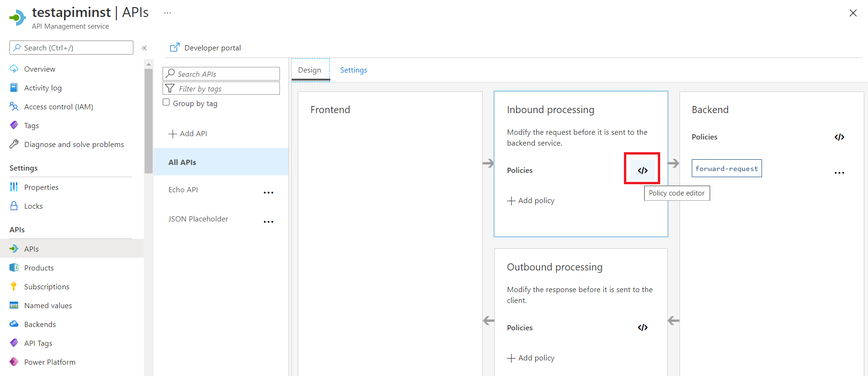The width and height of the screenshot is (868, 376).
Task: Open forward-request policy ellipsis menu
Action: tap(839, 172)
